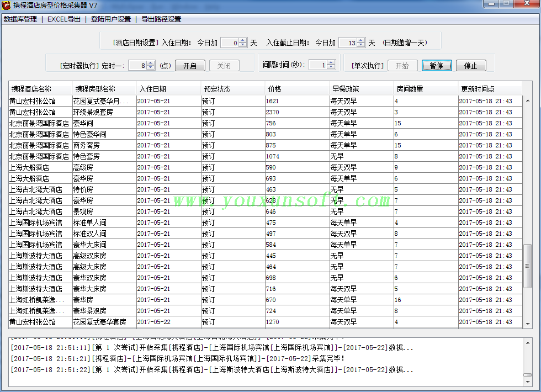
Task: Click the 开启 timer button
Action: click(190, 66)
